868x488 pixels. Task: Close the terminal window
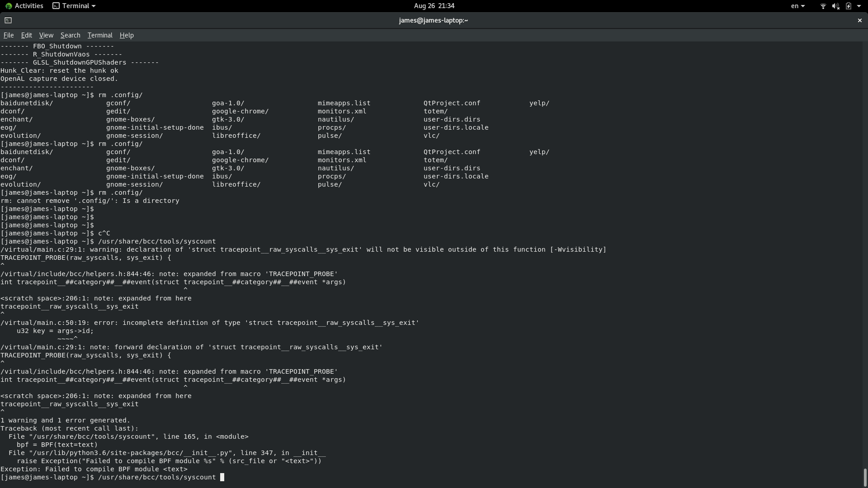coord(859,20)
